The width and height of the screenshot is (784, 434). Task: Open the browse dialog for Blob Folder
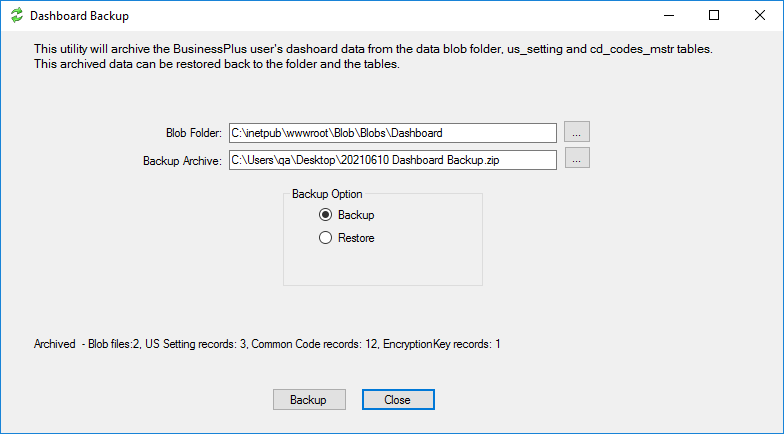click(577, 132)
